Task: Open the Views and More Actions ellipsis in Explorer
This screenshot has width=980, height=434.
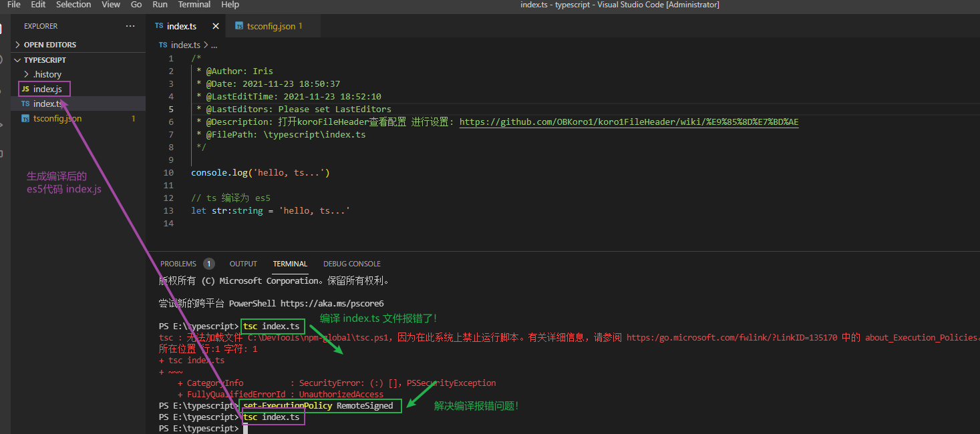Action: coord(130,26)
